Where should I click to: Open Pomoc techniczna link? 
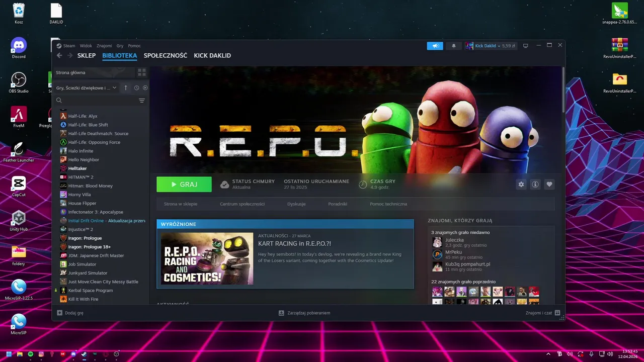[x=388, y=204]
